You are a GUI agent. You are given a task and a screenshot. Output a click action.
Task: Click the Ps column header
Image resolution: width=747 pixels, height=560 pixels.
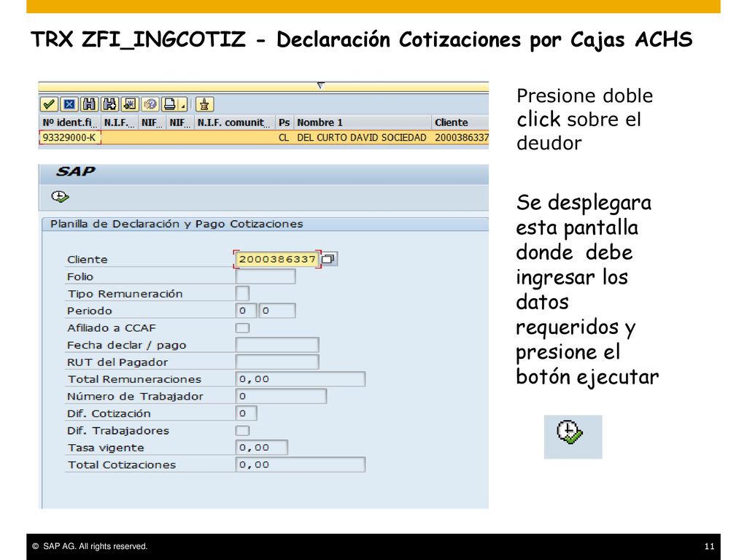(285, 122)
